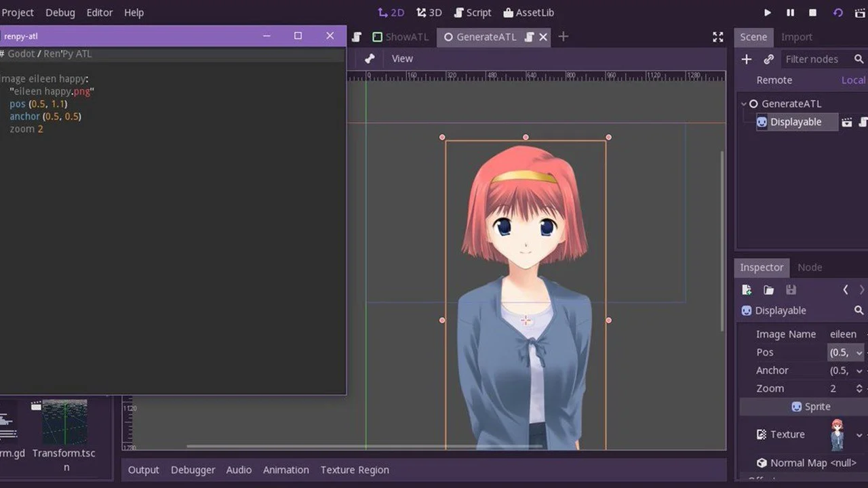Image resolution: width=868 pixels, height=488 pixels.
Task: Switch to the Scene dock tab
Action: pos(753,37)
